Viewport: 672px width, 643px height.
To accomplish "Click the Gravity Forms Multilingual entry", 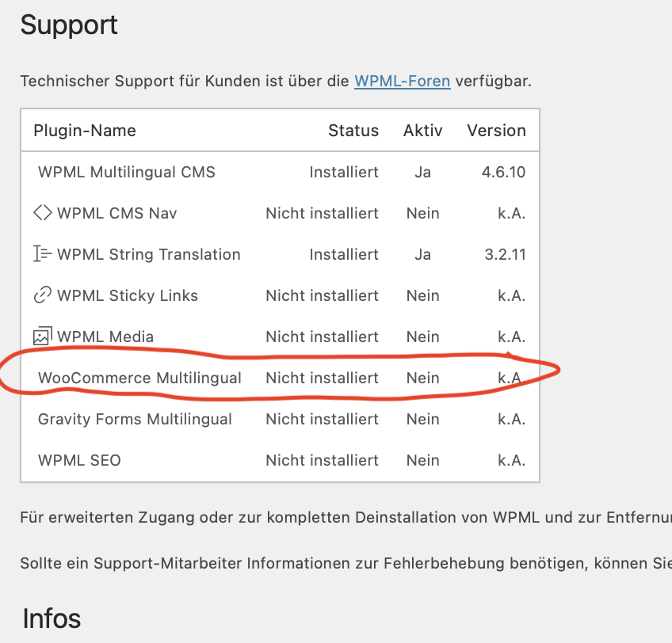I will (x=135, y=419).
